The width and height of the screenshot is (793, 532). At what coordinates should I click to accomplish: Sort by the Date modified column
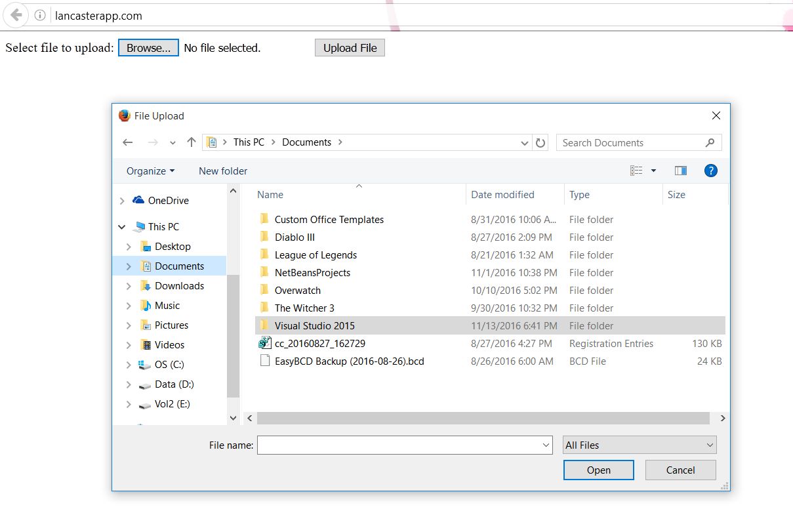coord(502,194)
